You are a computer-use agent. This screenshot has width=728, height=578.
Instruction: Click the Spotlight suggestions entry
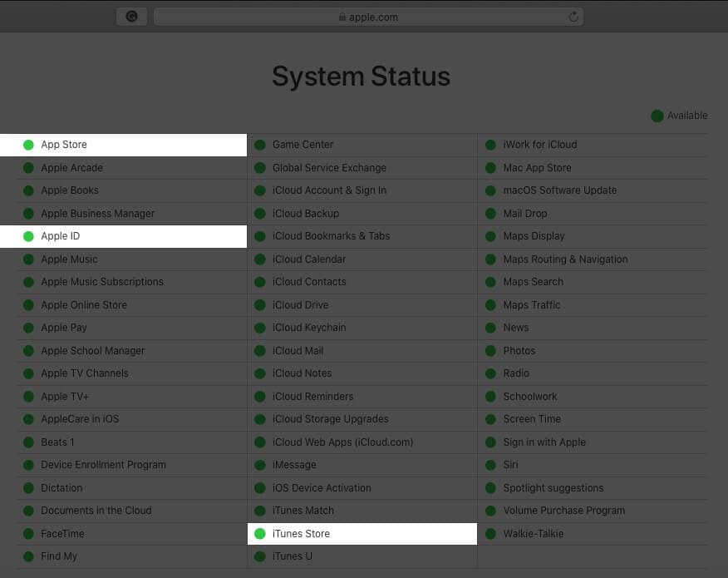[553, 488]
